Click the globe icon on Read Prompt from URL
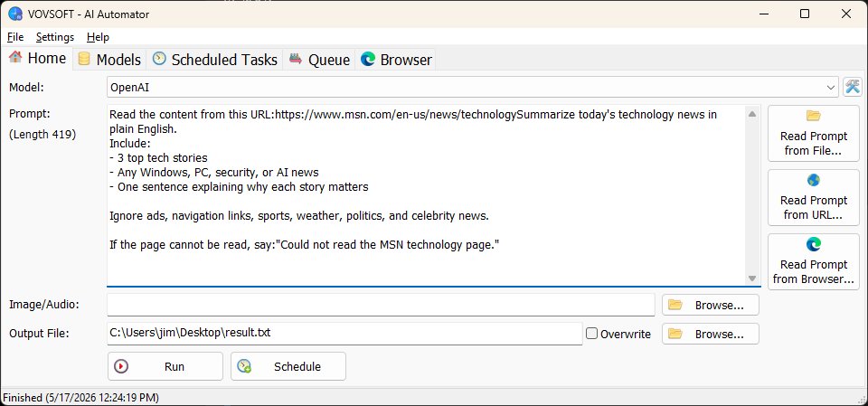The width and height of the screenshot is (868, 406). (813, 180)
